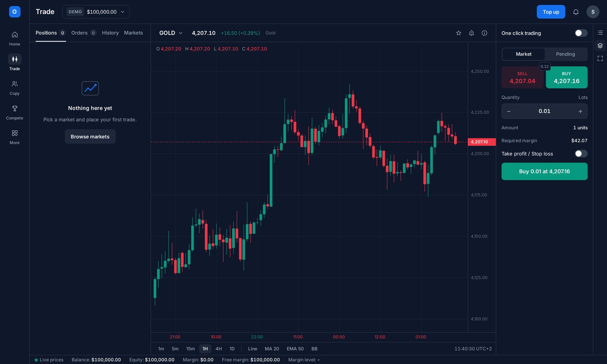
Task: Select the 1m timeframe
Action: (161, 349)
